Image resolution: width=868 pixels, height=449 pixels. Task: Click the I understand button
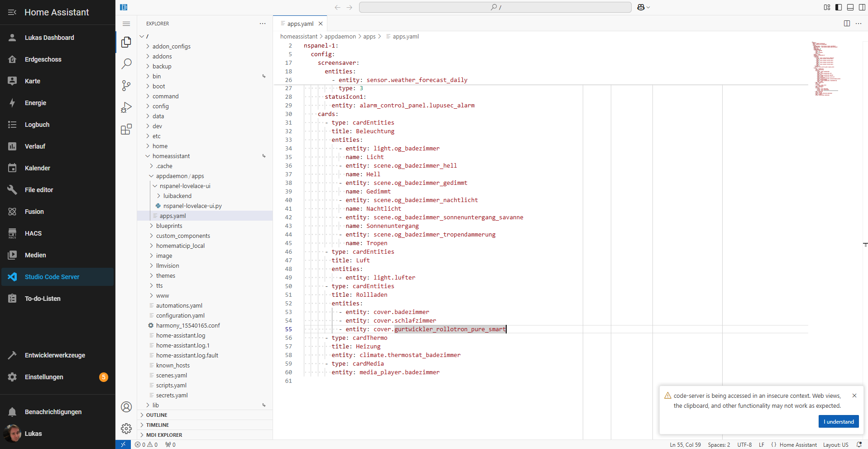pyautogui.click(x=838, y=422)
